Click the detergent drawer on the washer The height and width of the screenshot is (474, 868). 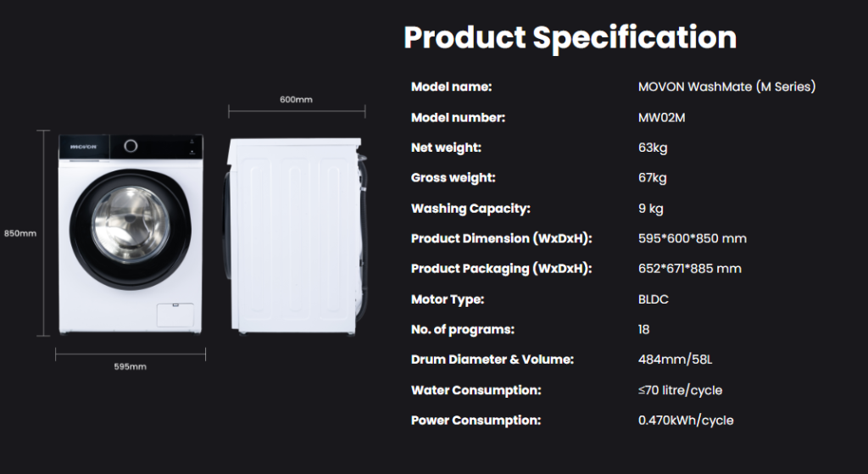click(x=84, y=146)
